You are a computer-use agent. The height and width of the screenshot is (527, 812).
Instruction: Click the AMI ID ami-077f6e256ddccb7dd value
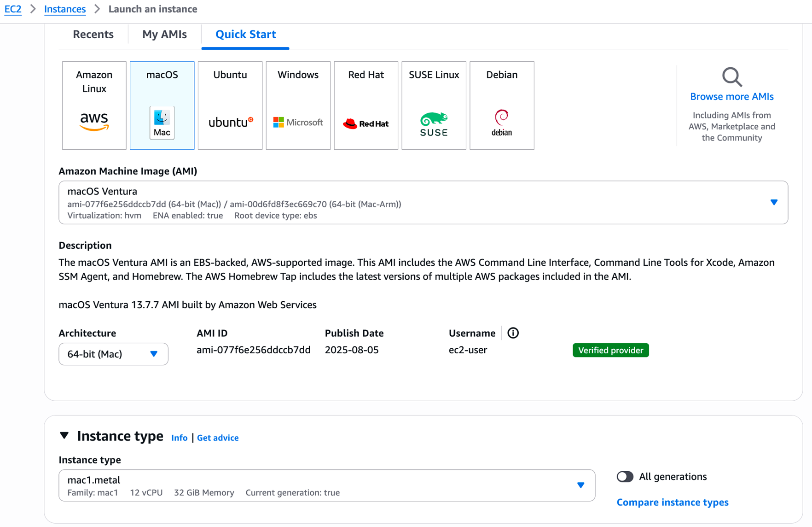(254, 350)
